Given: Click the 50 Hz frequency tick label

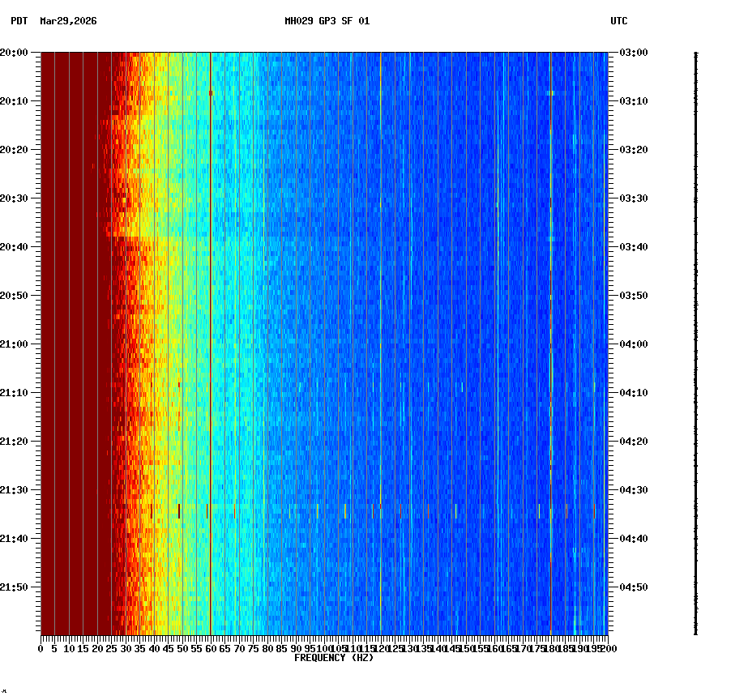Looking at the screenshot, I should coord(181,648).
